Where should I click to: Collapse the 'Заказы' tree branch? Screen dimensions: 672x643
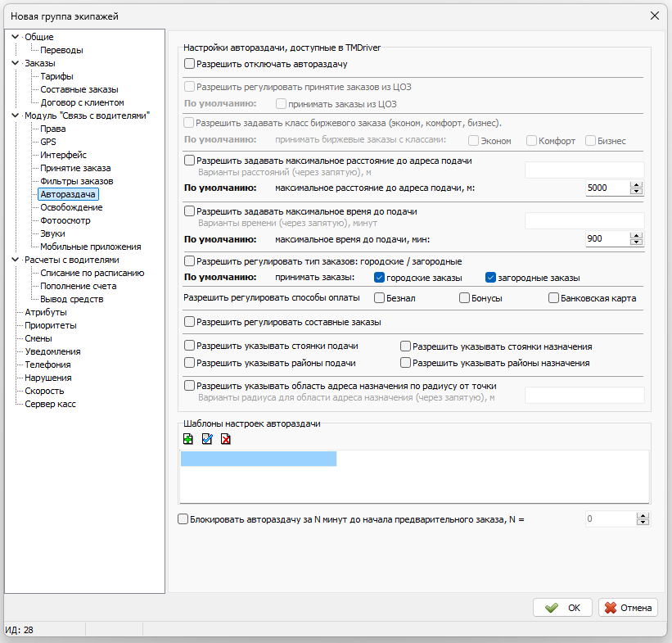click(15, 63)
